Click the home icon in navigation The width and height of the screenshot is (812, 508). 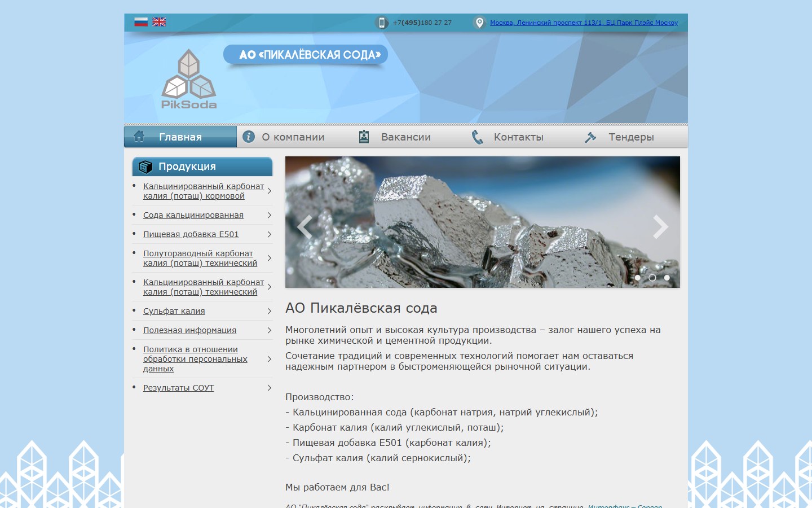click(x=139, y=137)
